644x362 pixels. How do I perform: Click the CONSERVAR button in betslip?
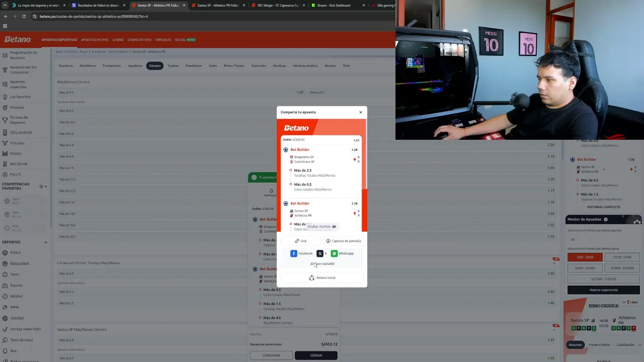pyautogui.click(x=271, y=355)
